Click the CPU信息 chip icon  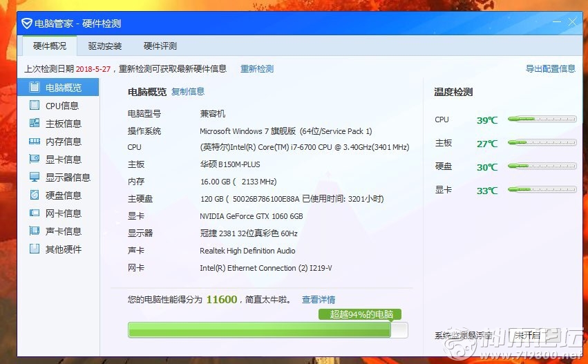(x=35, y=106)
